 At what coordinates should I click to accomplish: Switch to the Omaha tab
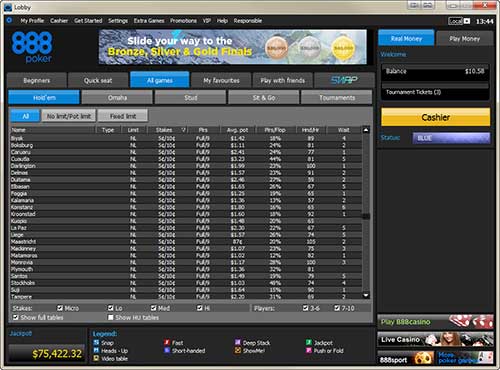[117, 98]
